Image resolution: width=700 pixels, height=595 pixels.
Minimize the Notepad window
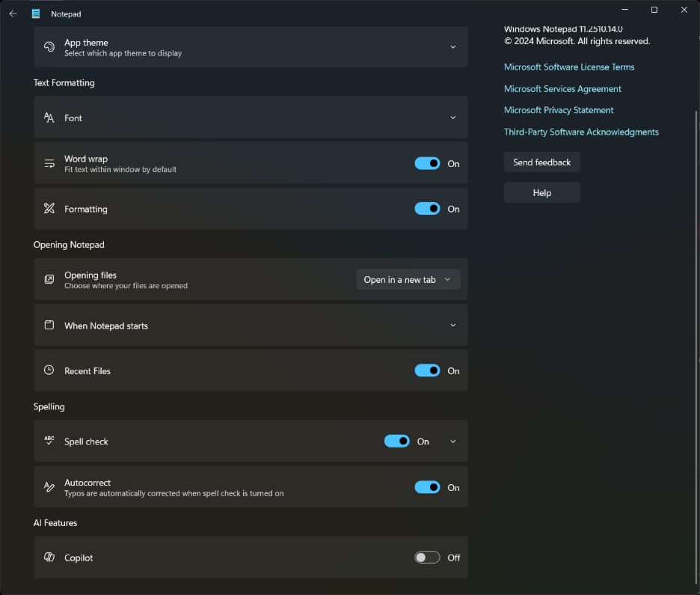625,10
